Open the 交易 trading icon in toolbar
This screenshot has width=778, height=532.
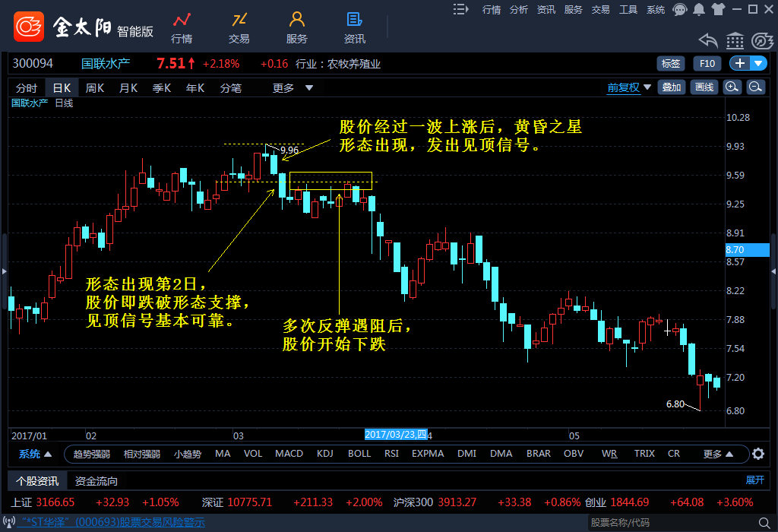239,27
